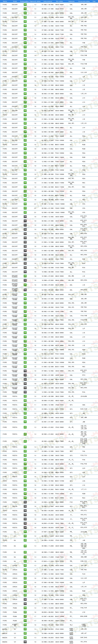Viewport: 98px width, 644px height.
Task: Click petrol icon in KA A9A, A9B row
Action: pyautogui.click(x=25, y=557)
